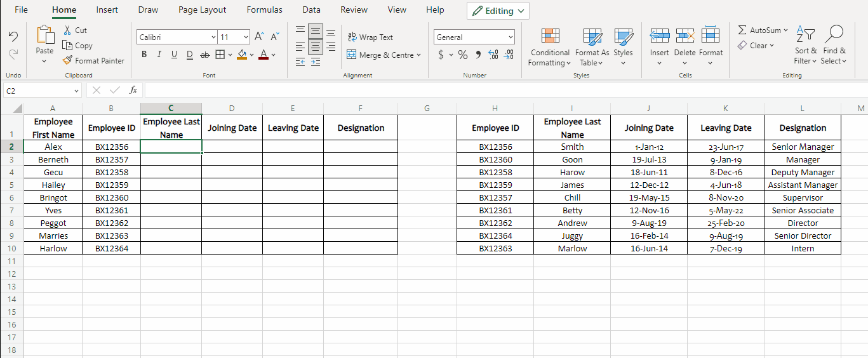Increase the cell indent
Screen dimensions: 868x358
316,62
